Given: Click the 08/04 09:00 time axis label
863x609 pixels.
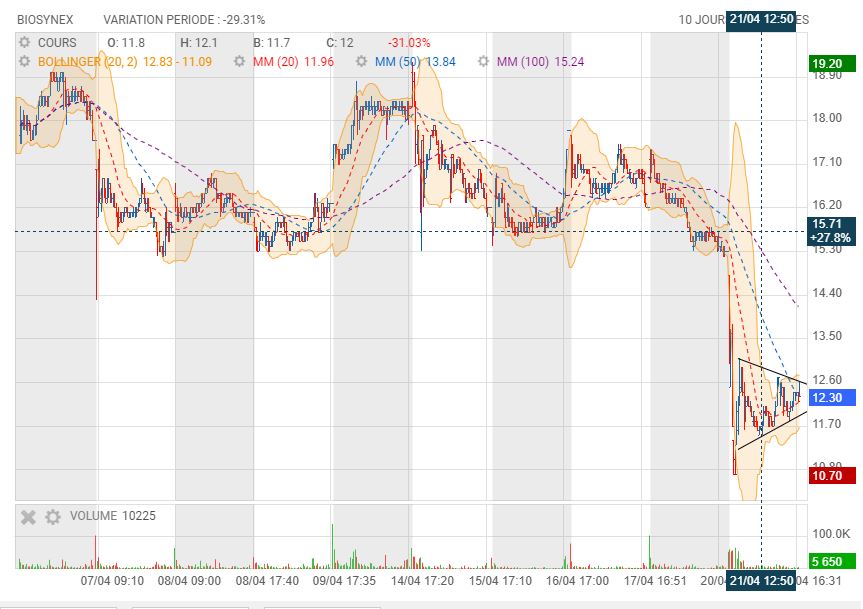Looking at the screenshot, I should 189,580.
